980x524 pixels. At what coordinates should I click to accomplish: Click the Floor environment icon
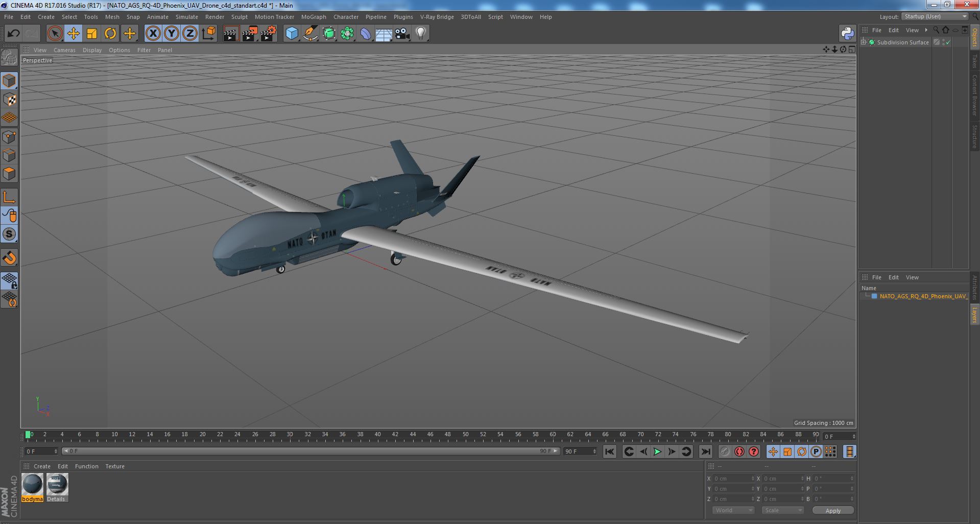coord(384,34)
